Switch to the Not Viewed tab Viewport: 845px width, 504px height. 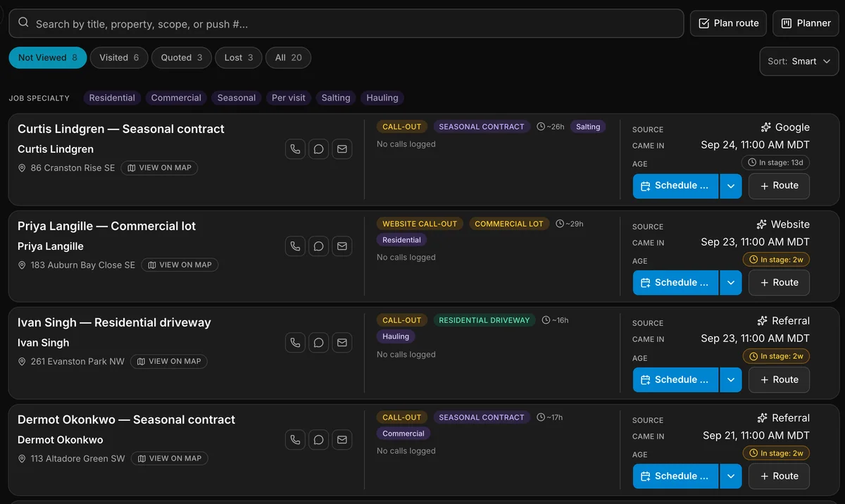click(48, 58)
